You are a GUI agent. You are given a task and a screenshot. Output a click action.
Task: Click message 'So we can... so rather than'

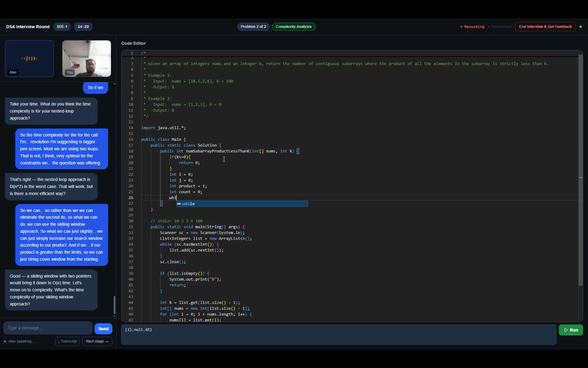click(62, 235)
